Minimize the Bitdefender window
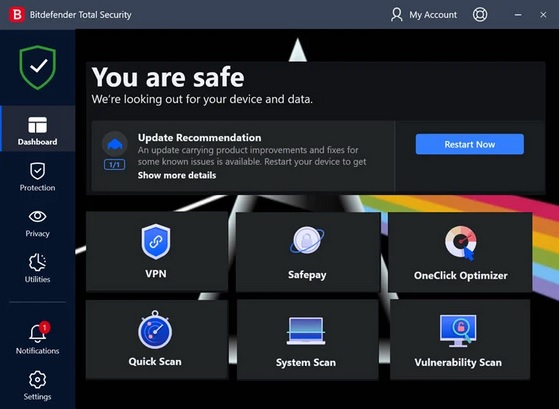The height and width of the screenshot is (409, 559). [x=518, y=15]
